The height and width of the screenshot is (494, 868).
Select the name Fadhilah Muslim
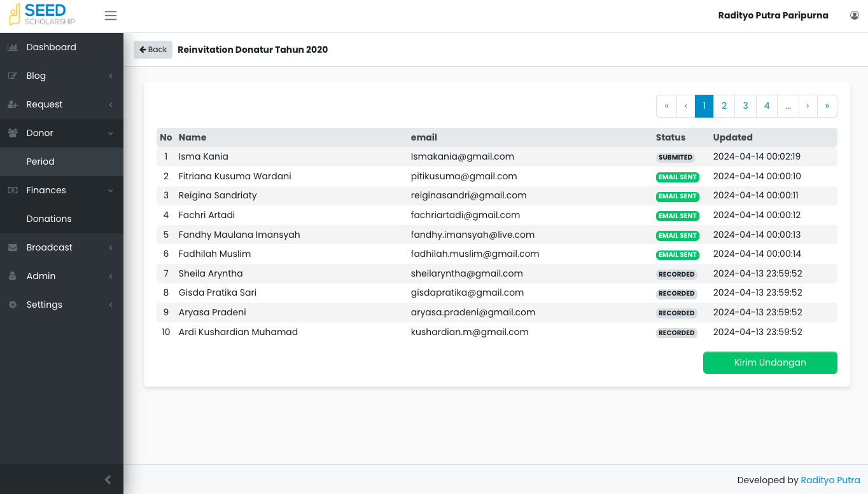[x=214, y=254]
